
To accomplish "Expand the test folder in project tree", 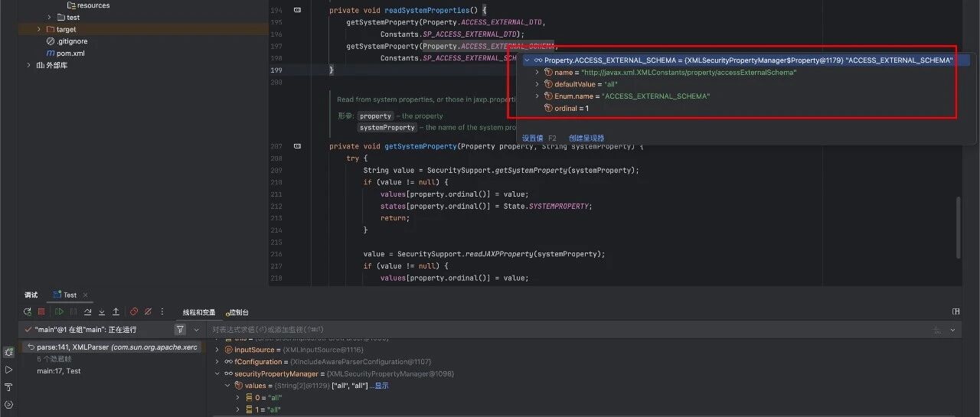I will click(50, 17).
